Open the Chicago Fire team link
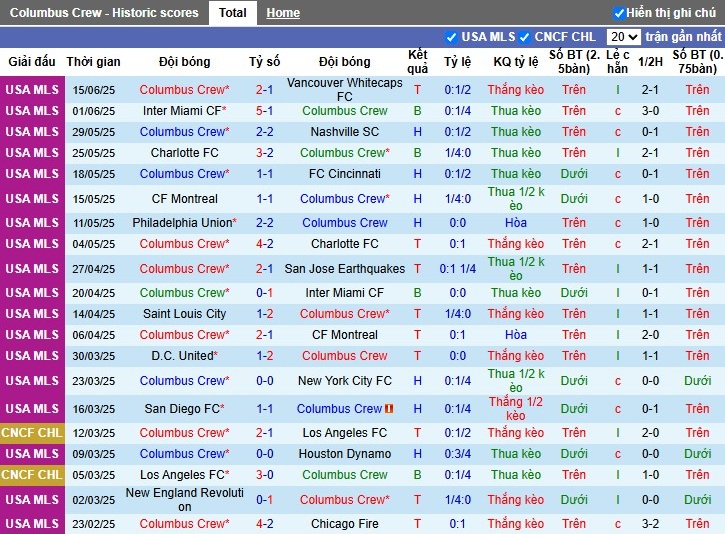Viewport: 725px width, 534px height. [x=344, y=524]
